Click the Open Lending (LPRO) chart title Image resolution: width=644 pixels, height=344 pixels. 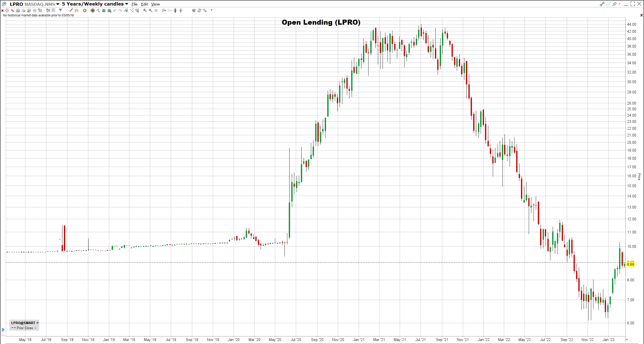click(x=321, y=22)
